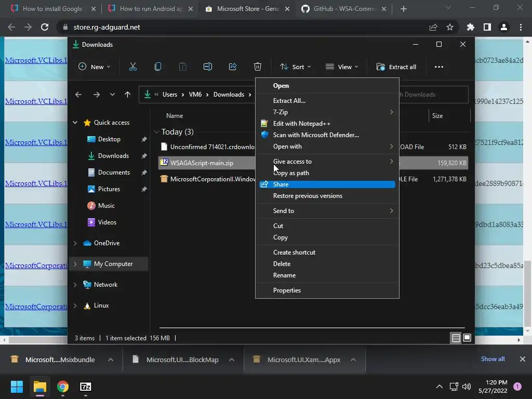Choose Restore previous versions

(327, 196)
